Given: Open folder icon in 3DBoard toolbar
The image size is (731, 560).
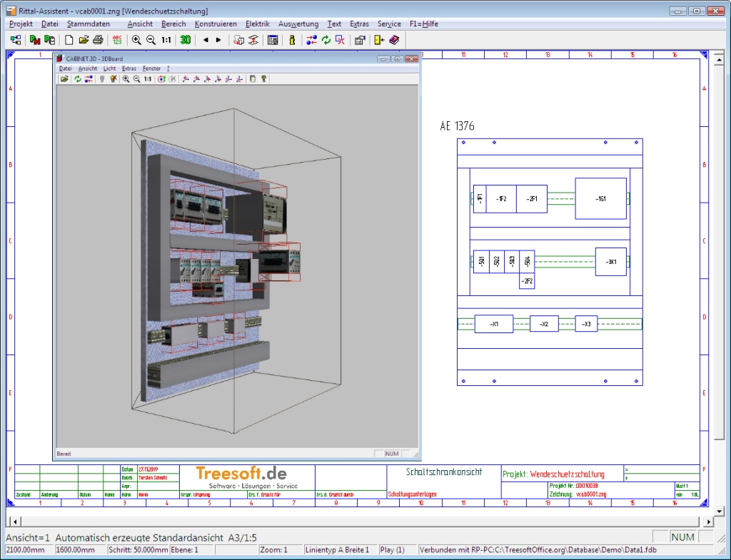Looking at the screenshot, I should 64,79.
